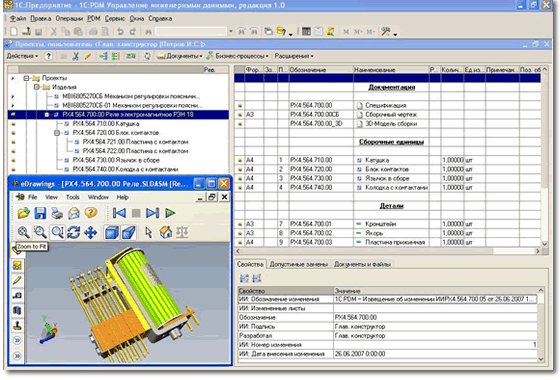Click the Print icon in eDrawings toolbar
The image size is (560, 380).
tap(57, 214)
